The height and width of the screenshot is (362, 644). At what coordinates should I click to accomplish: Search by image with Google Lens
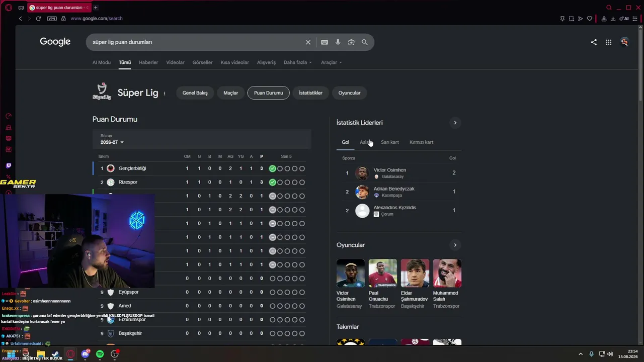click(x=351, y=42)
